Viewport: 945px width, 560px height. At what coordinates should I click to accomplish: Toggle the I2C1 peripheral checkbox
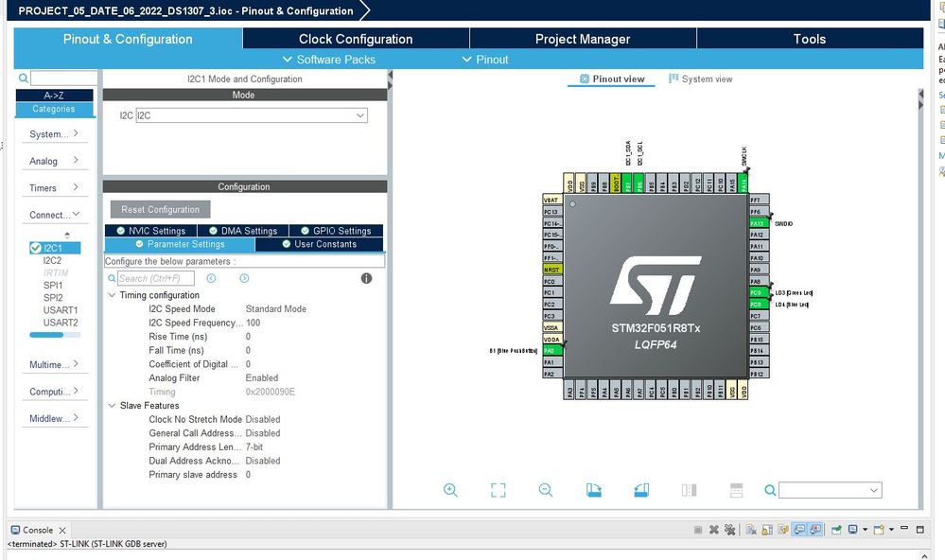click(36, 248)
